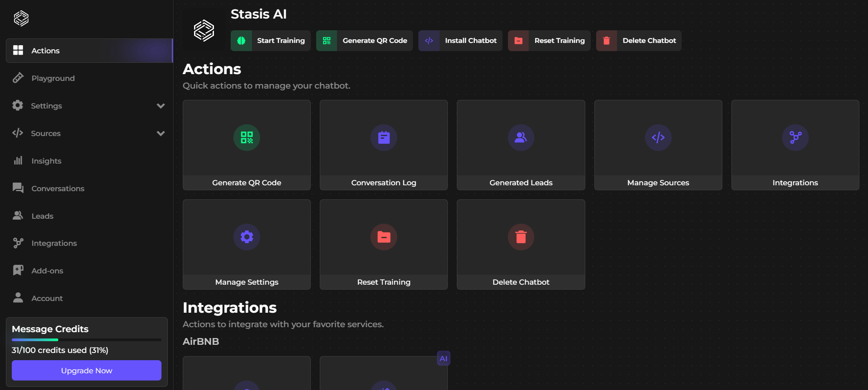Click the Integrations branch icon in sidebar

[18, 243]
